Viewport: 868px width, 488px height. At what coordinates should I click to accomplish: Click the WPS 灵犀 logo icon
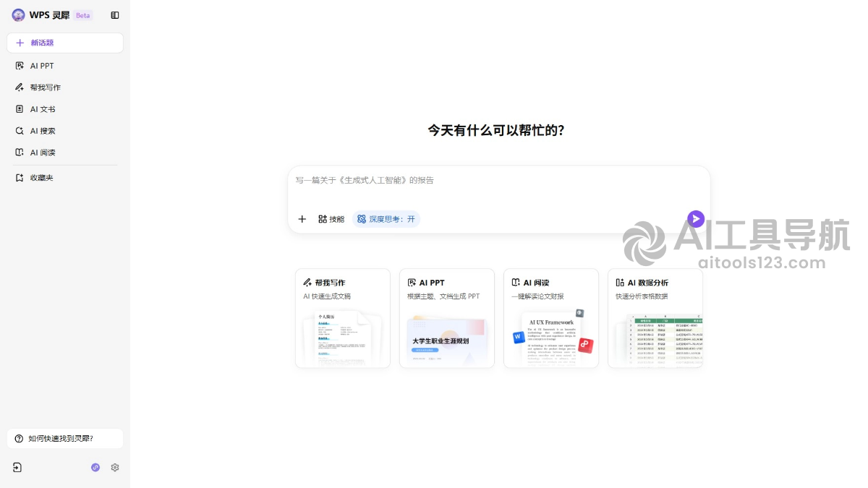pos(18,15)
